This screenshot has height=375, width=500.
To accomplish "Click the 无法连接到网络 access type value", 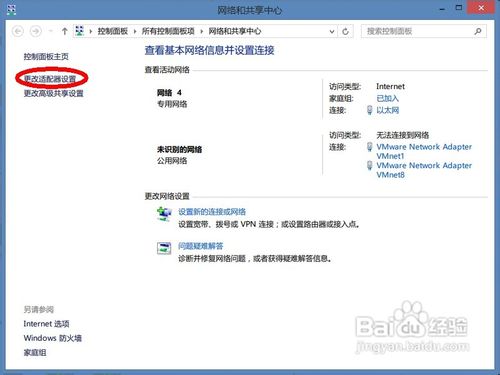I will 403,135.
